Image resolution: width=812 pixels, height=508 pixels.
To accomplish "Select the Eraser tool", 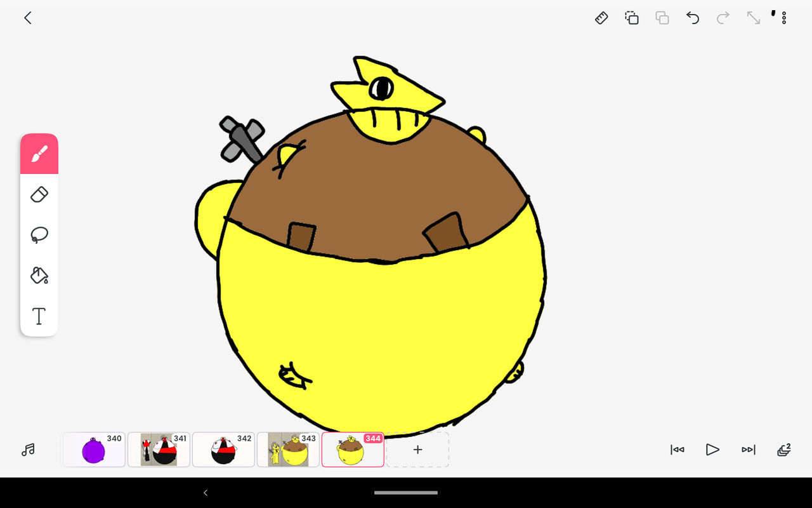I will coord(39,194).
